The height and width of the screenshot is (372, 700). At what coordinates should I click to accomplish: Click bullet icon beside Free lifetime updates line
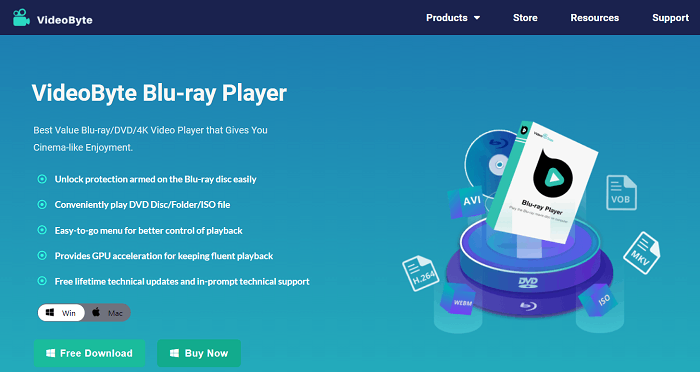click(42, 281)
